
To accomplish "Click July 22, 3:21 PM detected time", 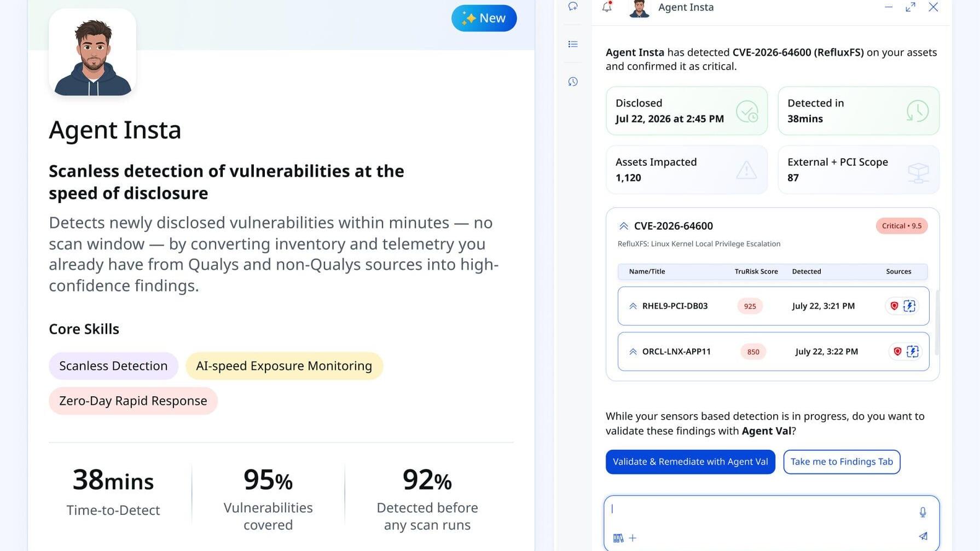I will tap(824, 306).
